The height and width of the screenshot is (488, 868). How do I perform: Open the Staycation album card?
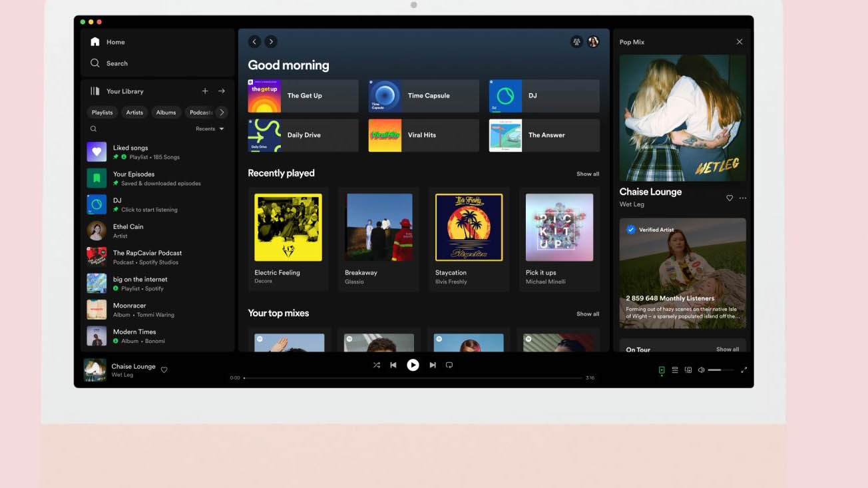469,240
